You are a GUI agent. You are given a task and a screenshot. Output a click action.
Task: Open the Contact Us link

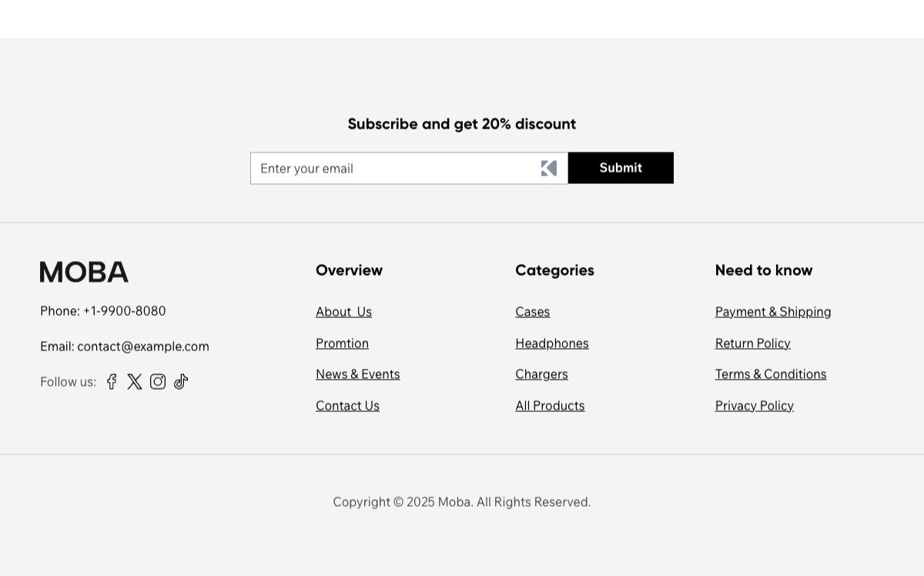(347, 405)
